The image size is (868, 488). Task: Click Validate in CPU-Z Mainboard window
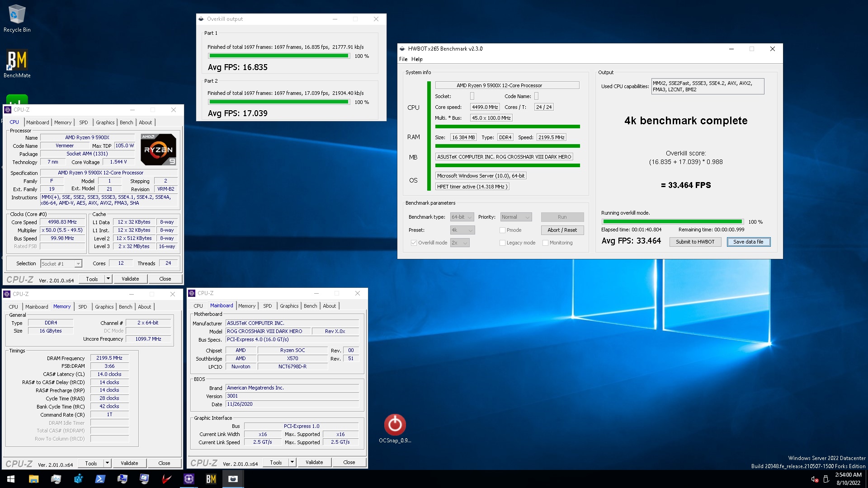[x=314, y=462]
